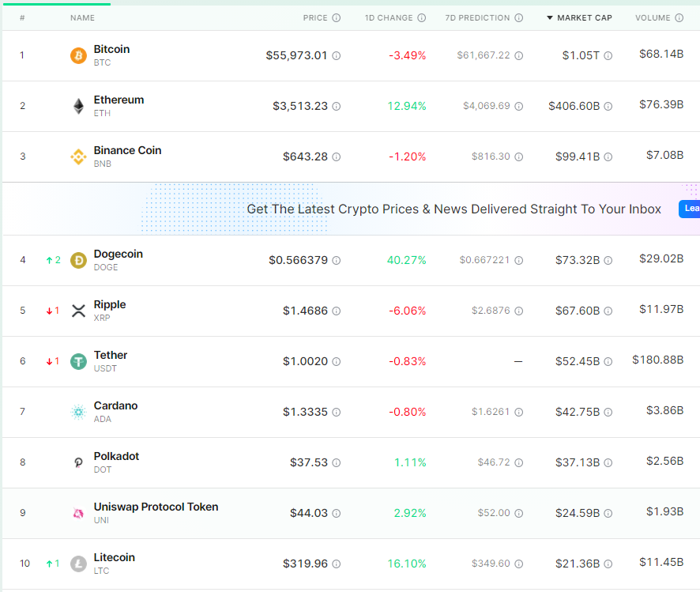Select Ethereum's 12.94% daily change
This screenshot has height=592, width=700.
coord(407,106)
